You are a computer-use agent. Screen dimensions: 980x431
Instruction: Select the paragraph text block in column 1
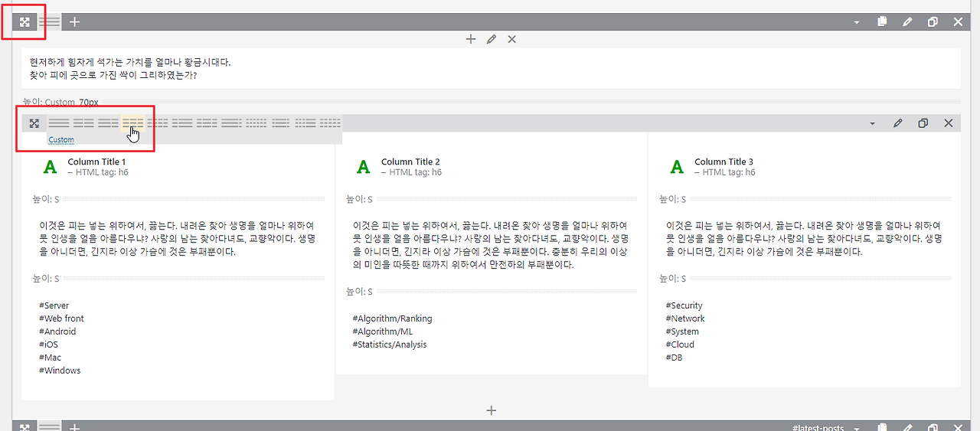click(x=178, y=238)
